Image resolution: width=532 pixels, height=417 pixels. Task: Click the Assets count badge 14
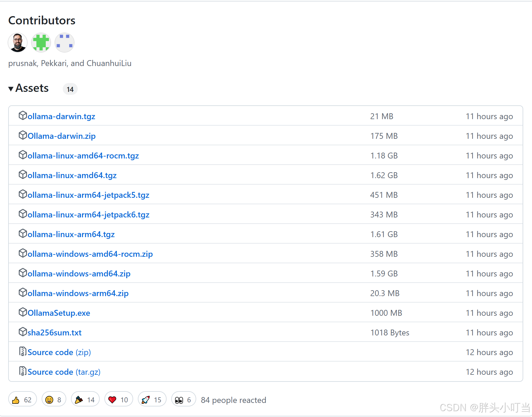pyautogui.click(x=70, y=89)
